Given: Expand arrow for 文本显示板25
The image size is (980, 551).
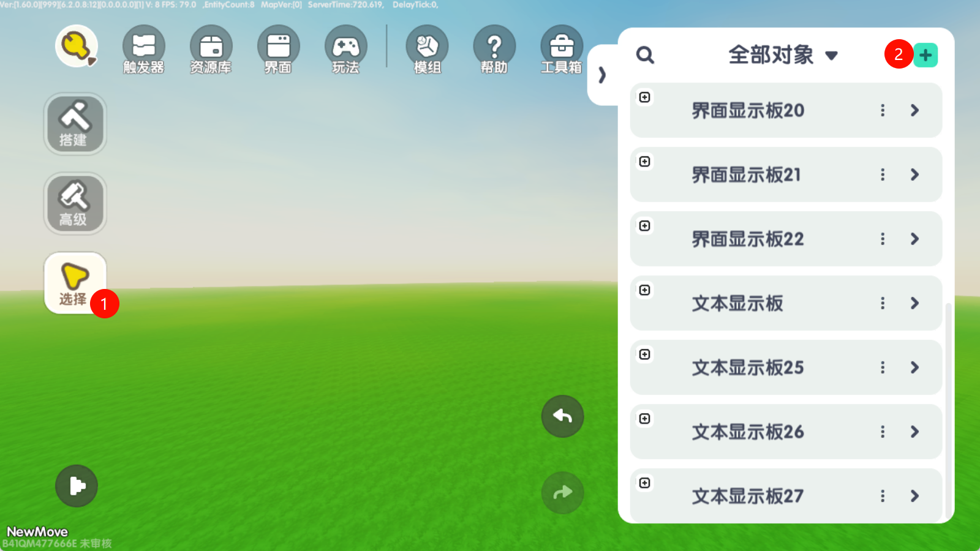Looking at the screenshot, I should (x=914, y=367).
